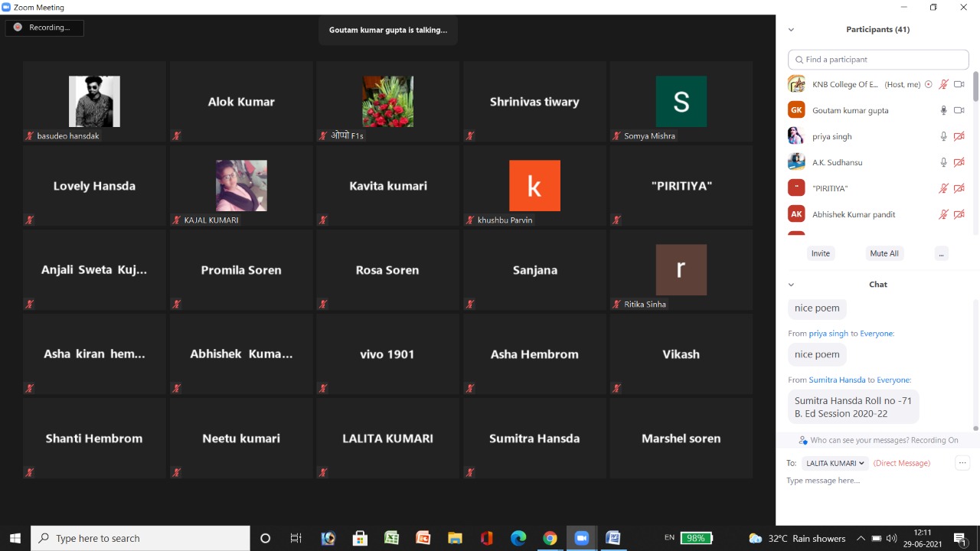Open Google Chrome from the taskbar
Image resolution: width=980 pixels, height=551 pixels.
tap(550, 538)
